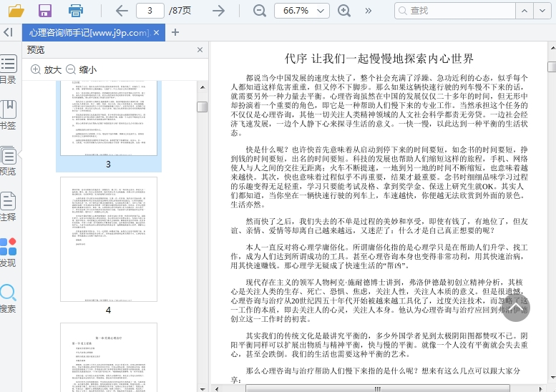
Task: Add a new tab with the plus button
Action: 175,32
